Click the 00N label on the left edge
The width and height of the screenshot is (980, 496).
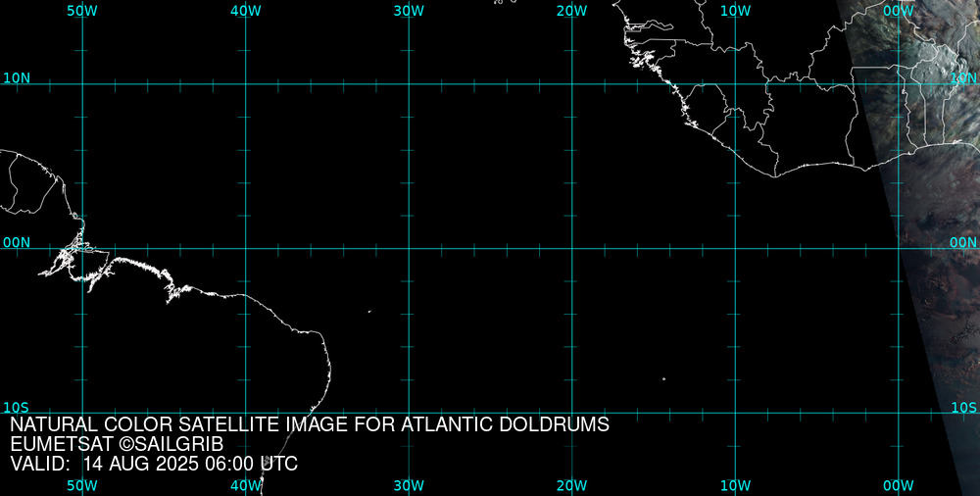click(x=17, y=243)
